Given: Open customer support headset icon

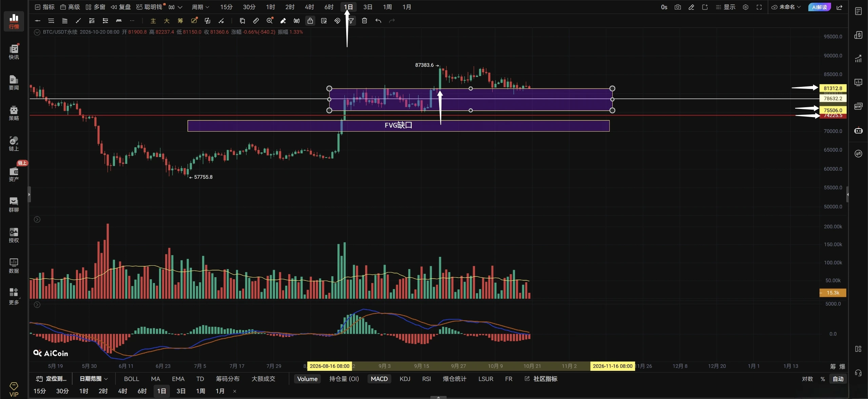Looking at the screenshot, I should click(x=858, y=373).
